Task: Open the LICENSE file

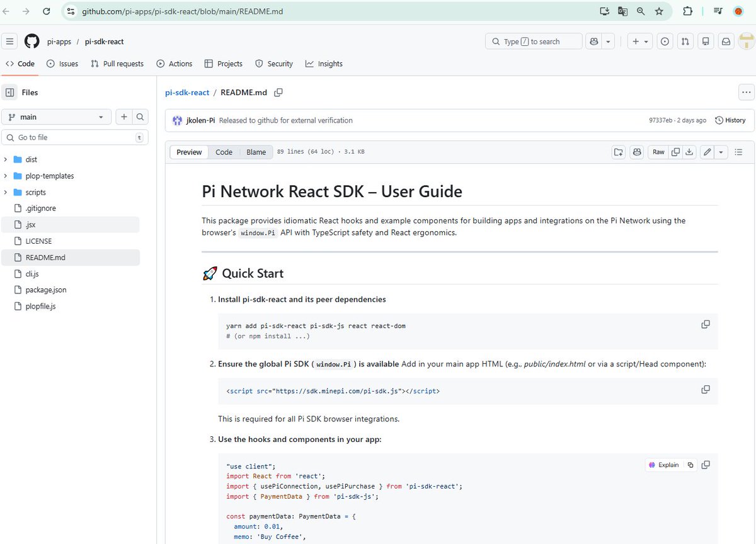Action: pos(38,241)
